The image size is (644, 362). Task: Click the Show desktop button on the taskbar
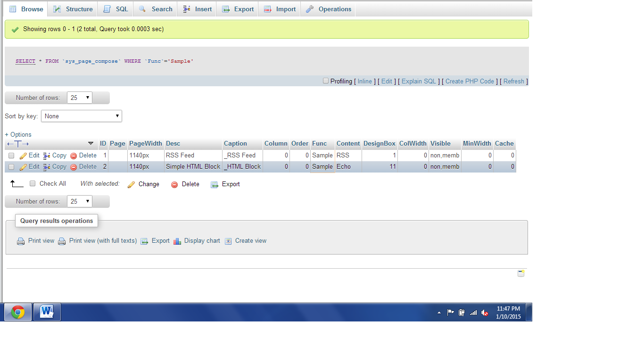529,312
